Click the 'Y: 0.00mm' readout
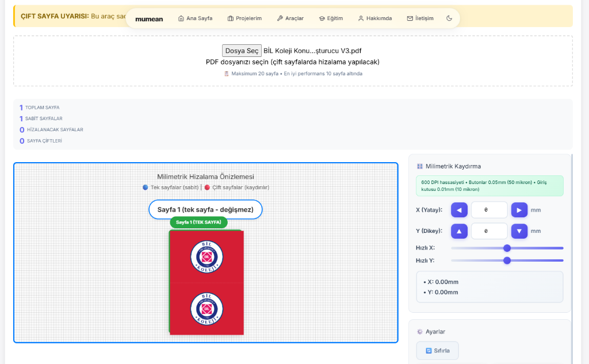The width and height of the screenshot is (589, 364). click(443, 292)
